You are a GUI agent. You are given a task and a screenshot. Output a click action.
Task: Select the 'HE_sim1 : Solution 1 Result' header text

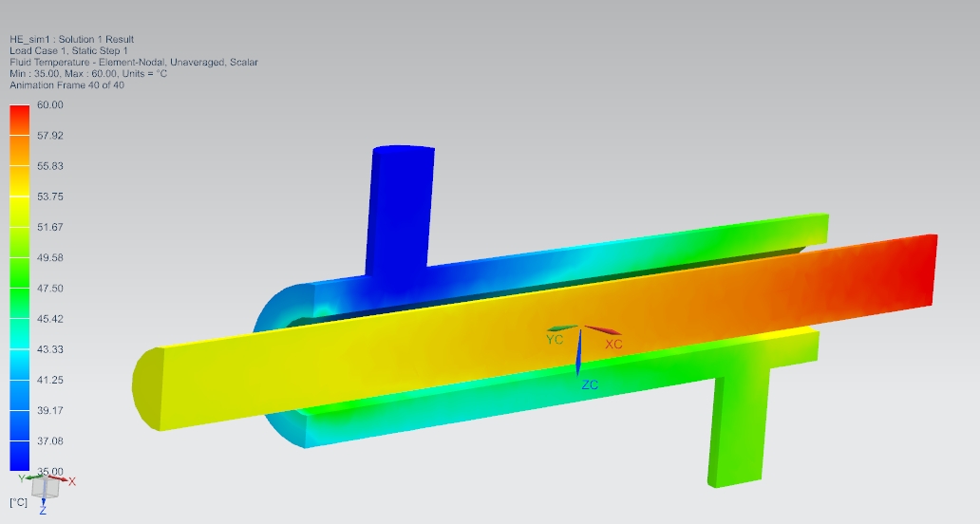point(72,39)
